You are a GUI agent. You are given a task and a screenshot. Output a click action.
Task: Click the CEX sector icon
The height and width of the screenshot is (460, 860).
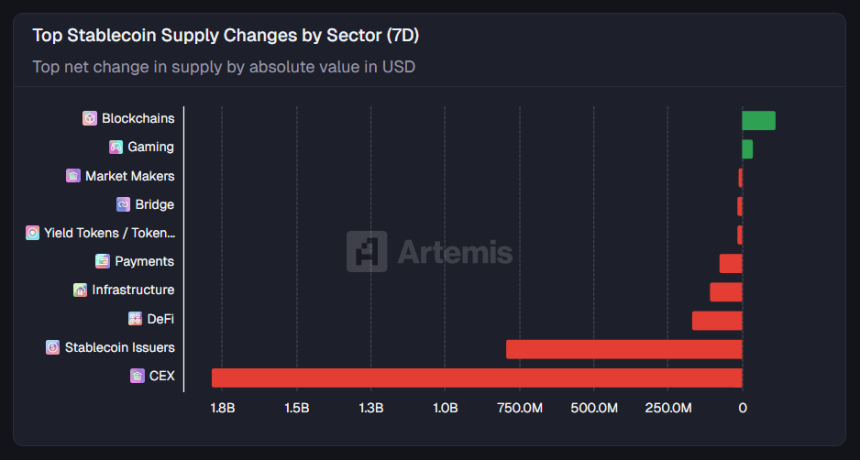click(x=137, y=376)
